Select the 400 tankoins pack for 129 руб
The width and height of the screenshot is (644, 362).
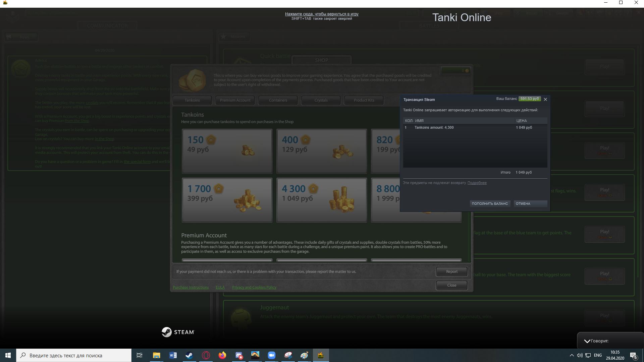[x=322, y=151]
